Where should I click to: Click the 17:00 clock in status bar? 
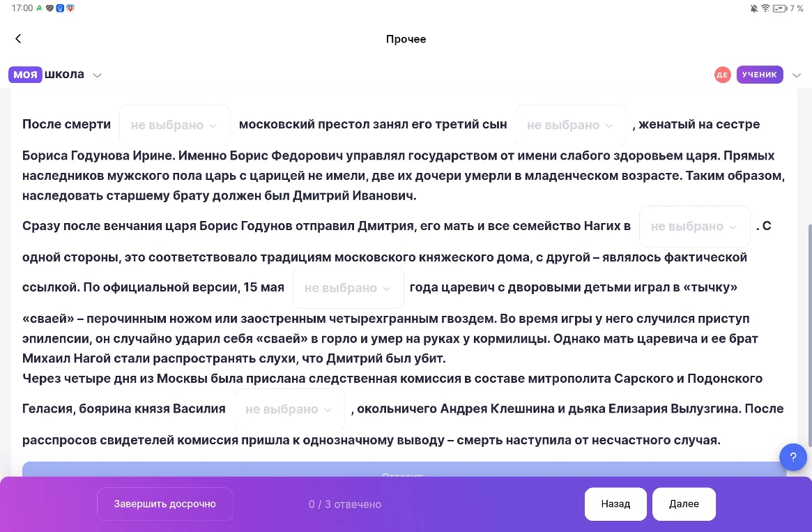pos(22,8)
